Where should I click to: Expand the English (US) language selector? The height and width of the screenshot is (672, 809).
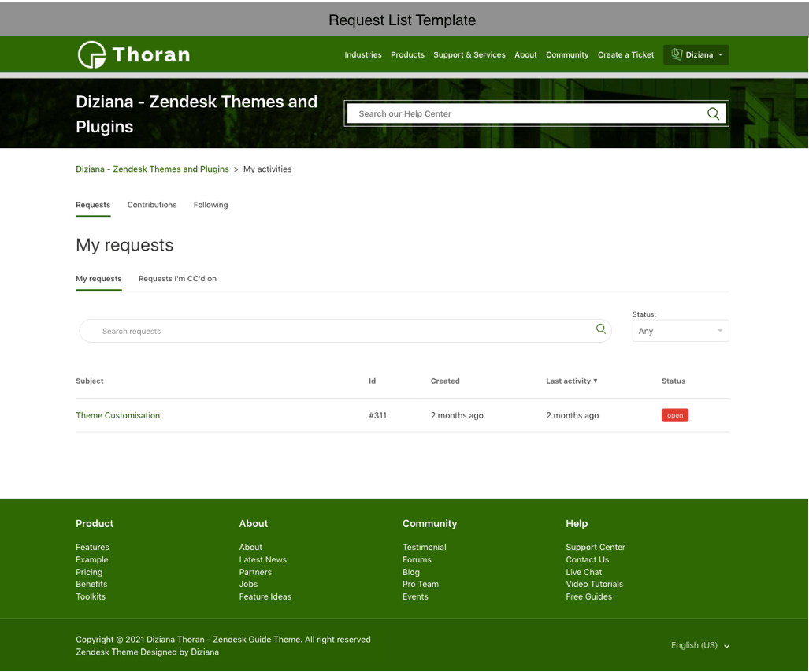click(x=700, y=645)
